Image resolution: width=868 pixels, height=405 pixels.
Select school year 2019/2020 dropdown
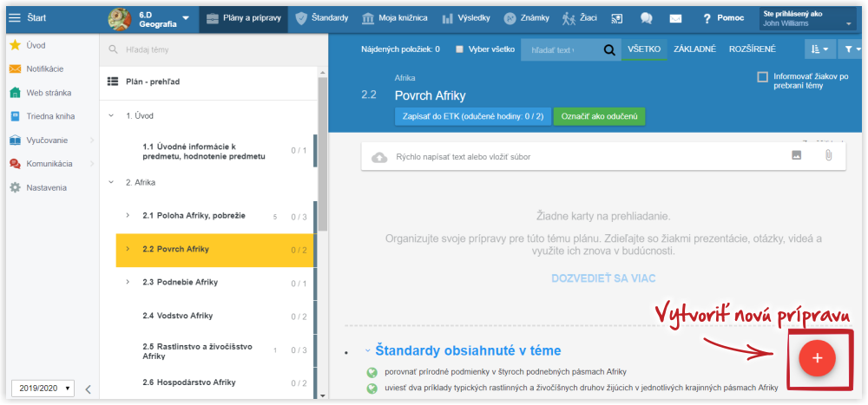tap(43, 389)
